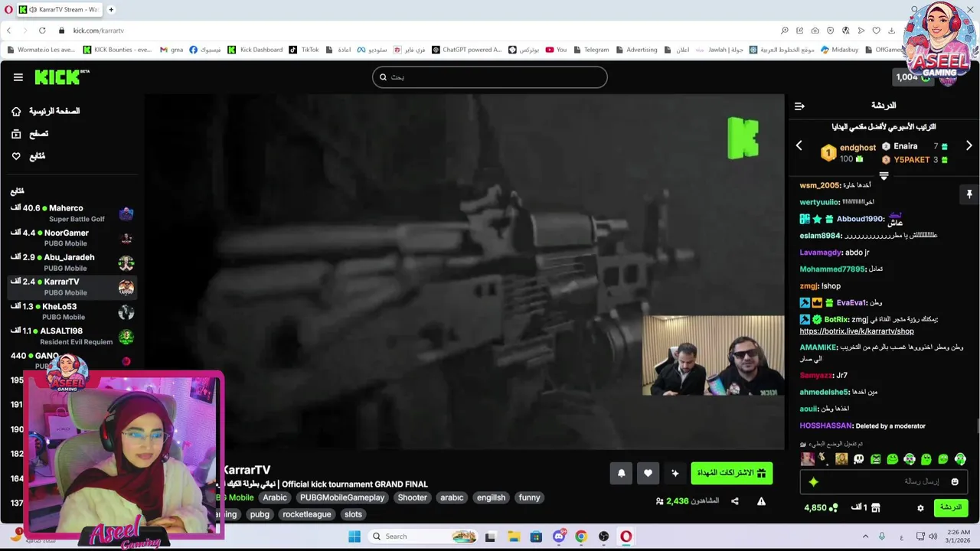Click the إرسال رسالة chat message field

(884, 481)
